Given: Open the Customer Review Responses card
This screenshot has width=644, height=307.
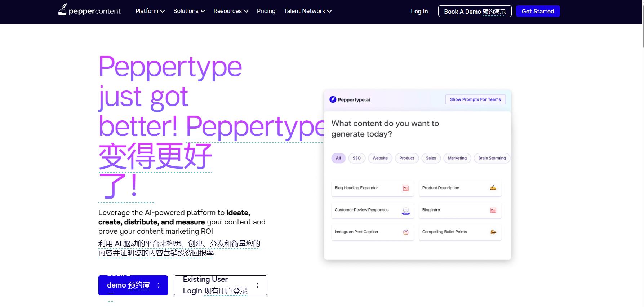Looking at the screenshot, I should 373,210.
